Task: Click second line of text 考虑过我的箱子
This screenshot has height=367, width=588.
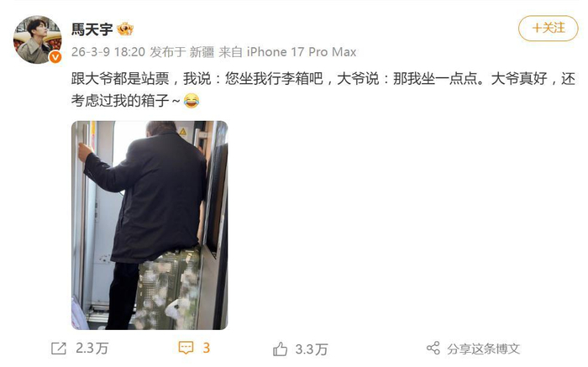Action: pos(126,101)
